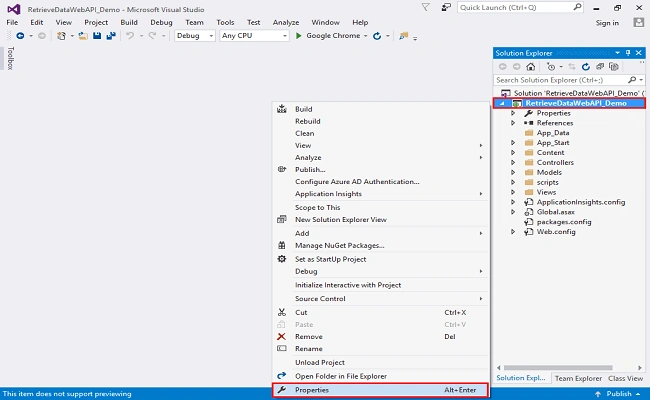Open the Toolbox side tab

click(x=10, y=58)
